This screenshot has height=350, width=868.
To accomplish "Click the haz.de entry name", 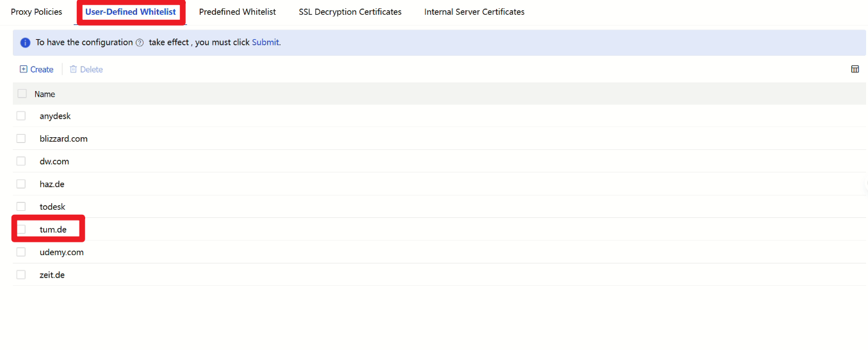I will click(x=52, y=184).
